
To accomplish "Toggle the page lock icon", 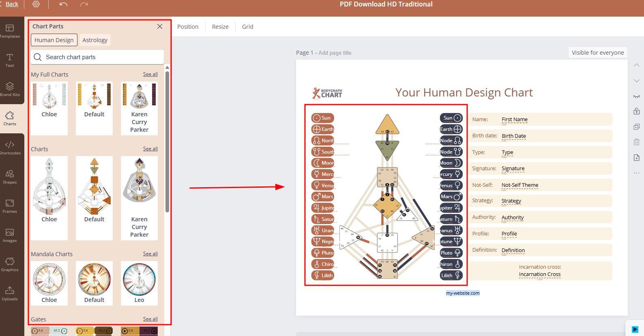I will click(x=636, y=111).
